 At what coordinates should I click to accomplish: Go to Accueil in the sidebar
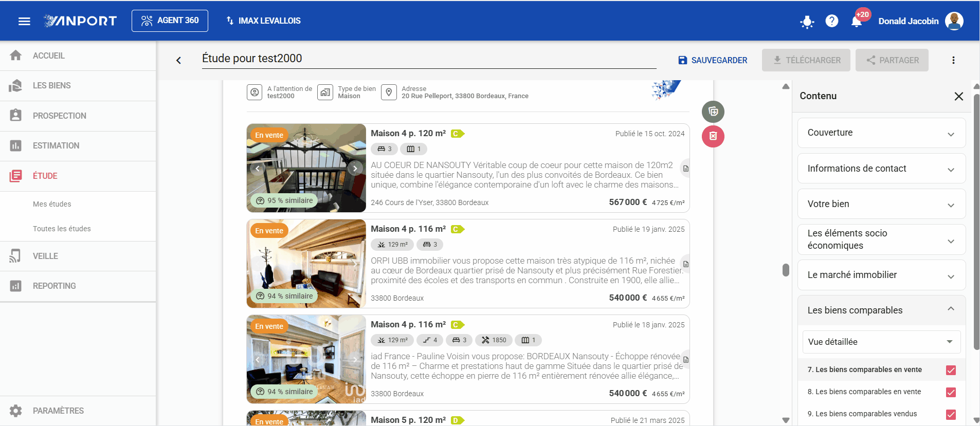pos(78,55)
